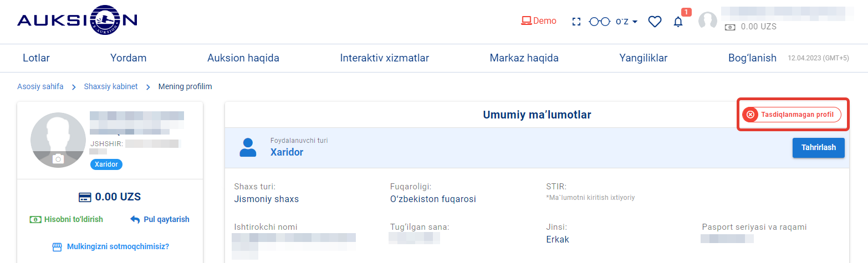Open the Yordam menu

pyautogui.click(x=128, y=58)
